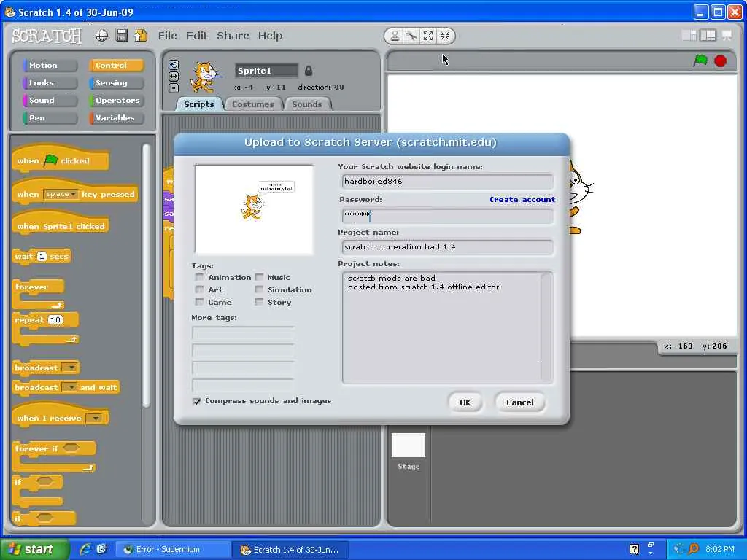
Task: Click the Password input field
Action: coord(447,215)
